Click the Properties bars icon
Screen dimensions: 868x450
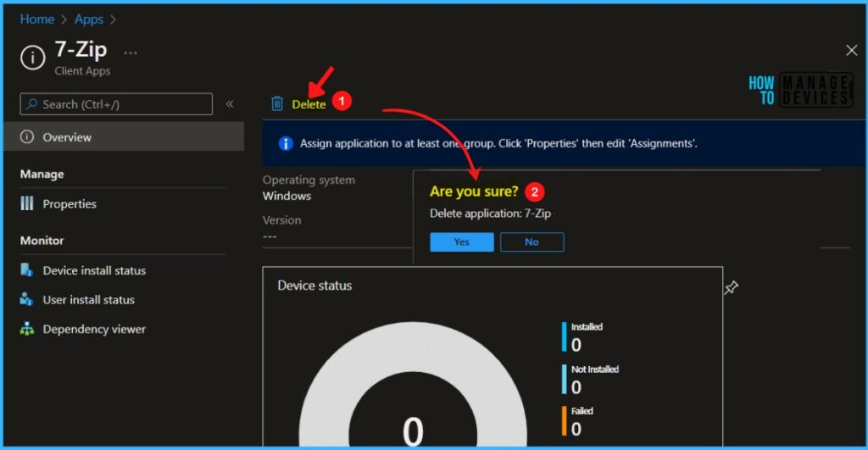pyautogui.click(x=27, y=203)
